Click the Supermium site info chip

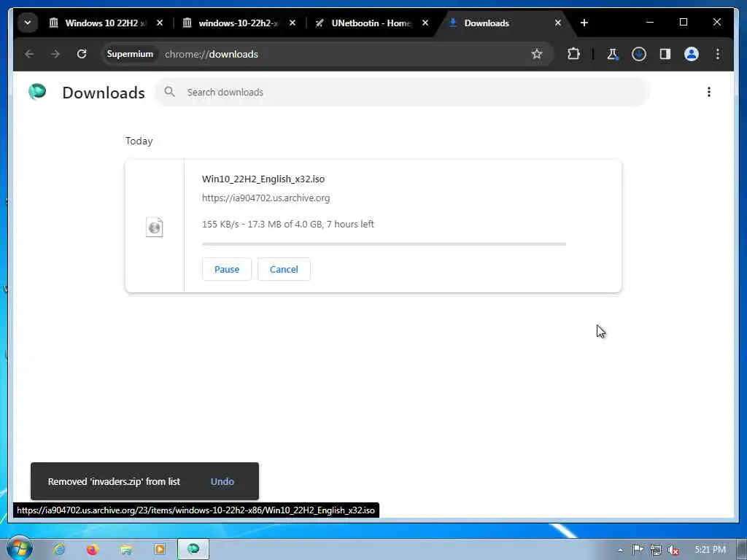coord(130,54)
